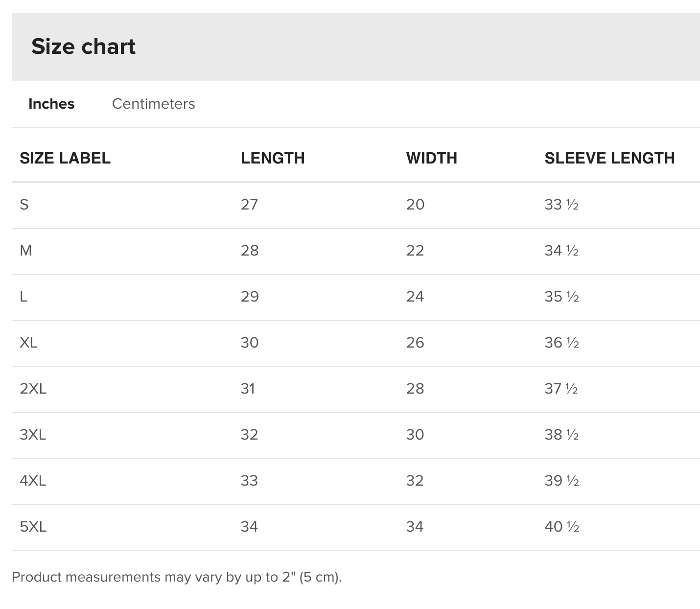Click the Size chart heading
The height and width of the screenshot is (609, 700).
[83, 47]
